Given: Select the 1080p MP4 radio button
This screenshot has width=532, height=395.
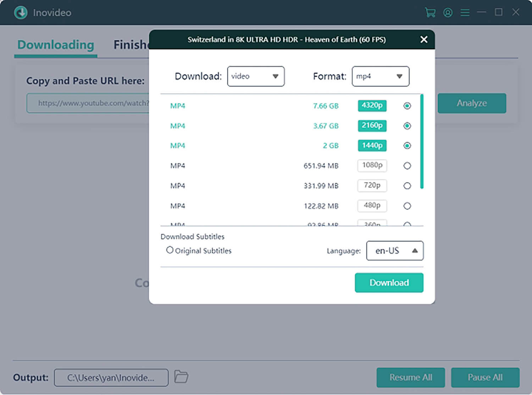Looking at the screenshot, I should coord(407,166).
